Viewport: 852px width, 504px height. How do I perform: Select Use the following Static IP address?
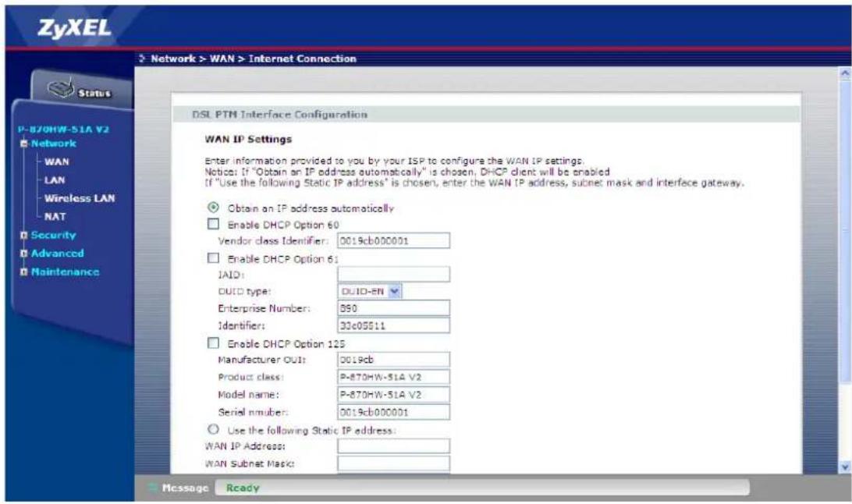[x=214, y=430]
